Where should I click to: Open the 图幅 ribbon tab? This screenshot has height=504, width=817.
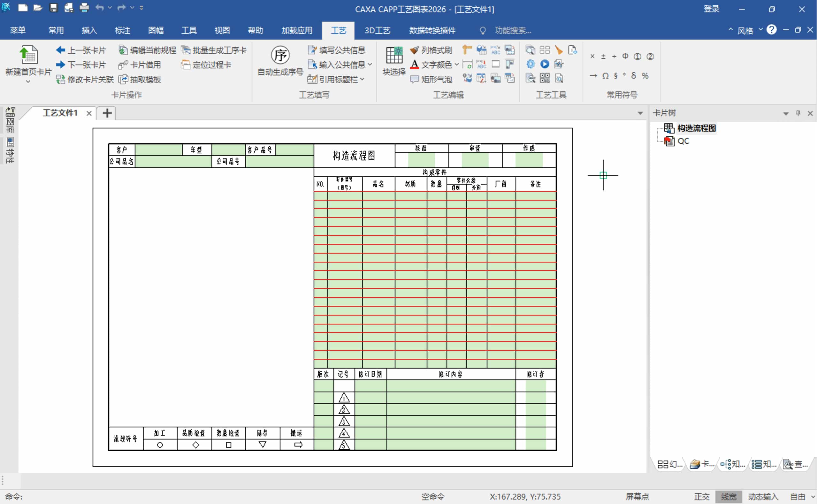click(x=155, y=30)
